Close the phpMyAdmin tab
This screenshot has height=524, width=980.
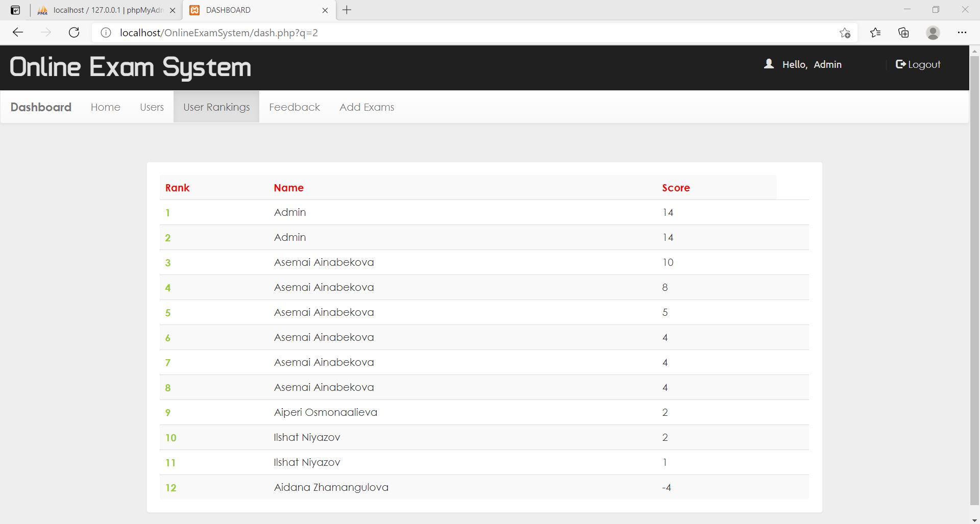(173, 10)
